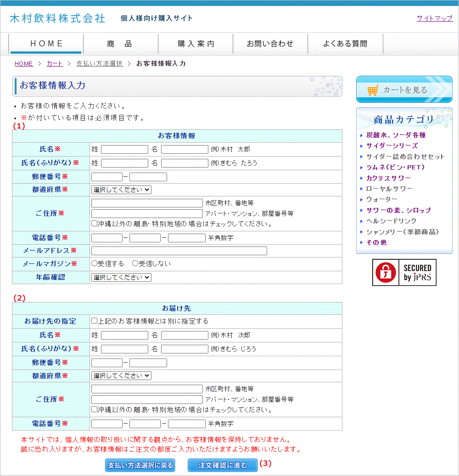Click 支払い方法選択に戻る button
The height and width of the screenshot is (476, 459).
(140, 465)
